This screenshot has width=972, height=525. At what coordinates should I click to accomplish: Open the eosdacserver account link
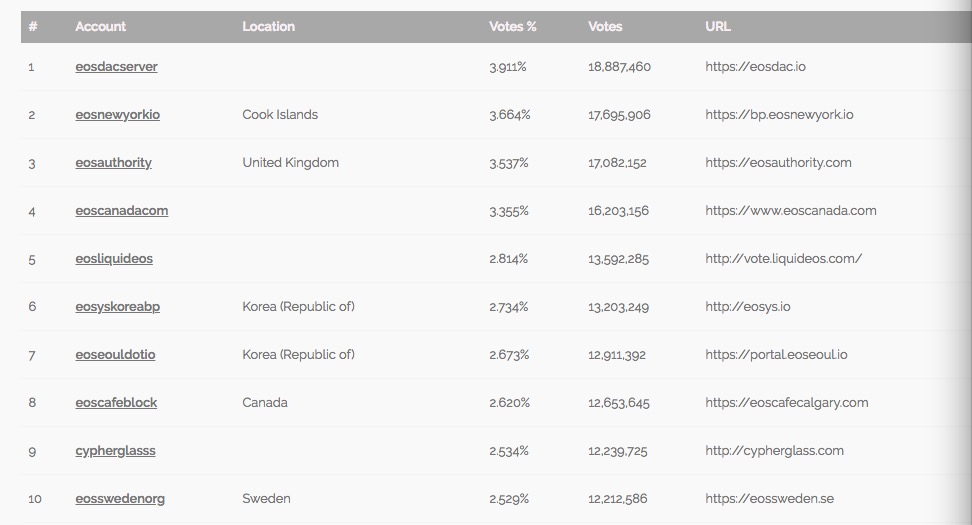coord(116,66)
